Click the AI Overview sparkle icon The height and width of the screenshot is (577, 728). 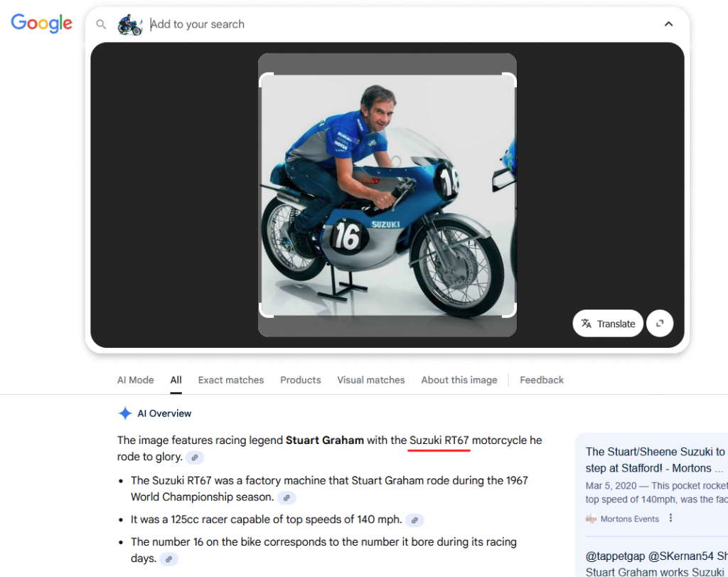click(x=125, y=413)
